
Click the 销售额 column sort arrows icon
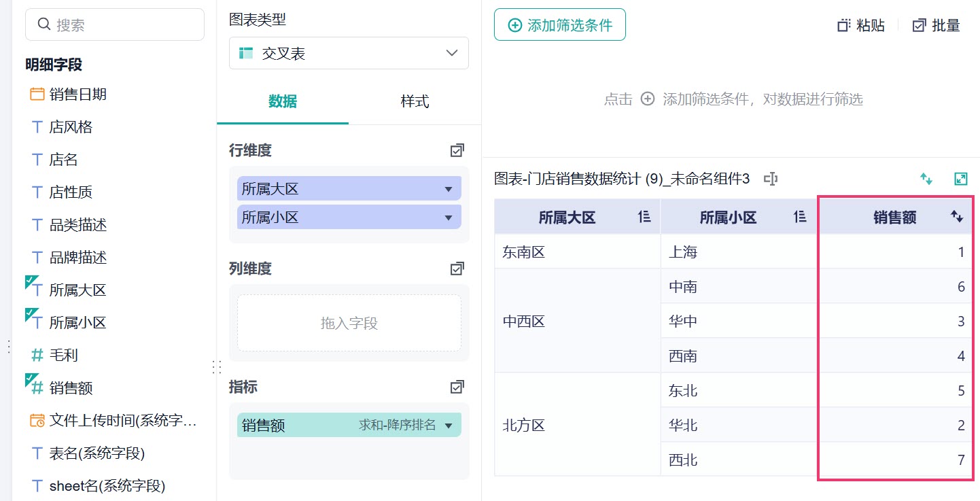957,217
